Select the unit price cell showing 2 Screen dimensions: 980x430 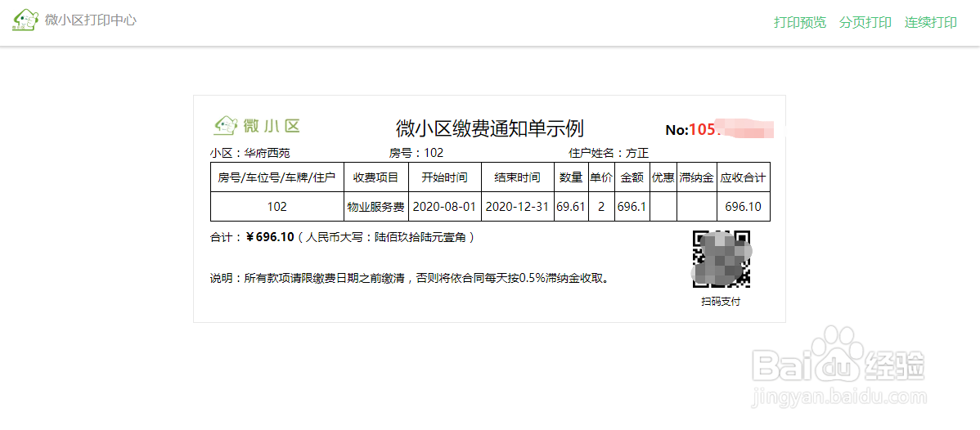pyautogui.click(x=601, y=206)
